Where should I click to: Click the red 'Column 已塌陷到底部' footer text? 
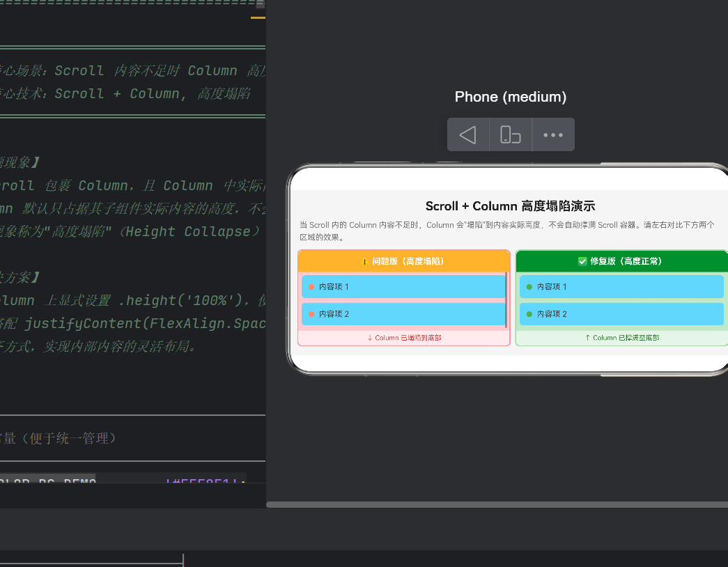pos(404,338)
